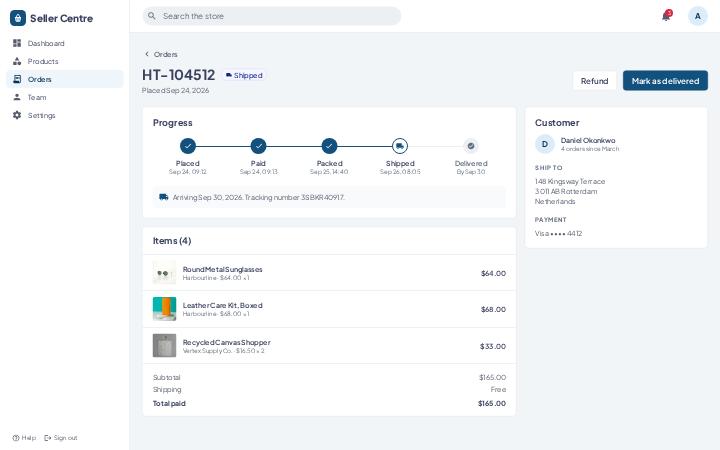The width and height of the screenshot is (720, 450).
Task: Click the order number HT-104512 heading
Action: point(179,75)
